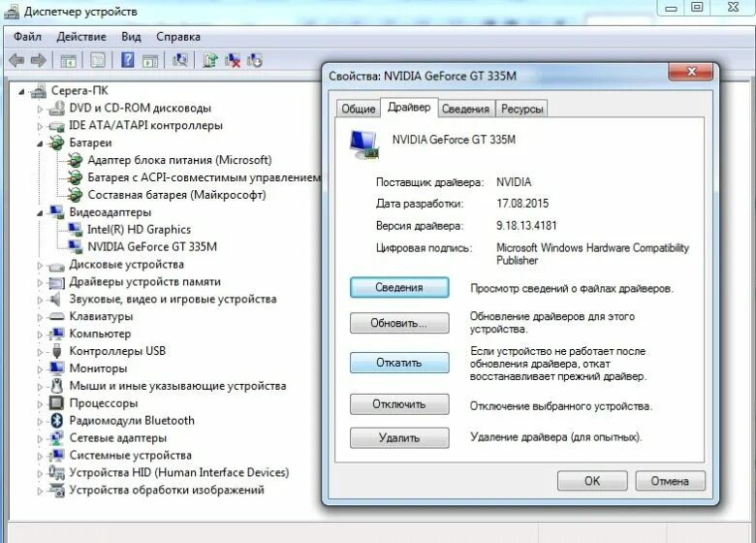Screen dimensions: 756x543
Task: Click the Клавиатуры keyboard icon
Action: [x=56, y=316]
